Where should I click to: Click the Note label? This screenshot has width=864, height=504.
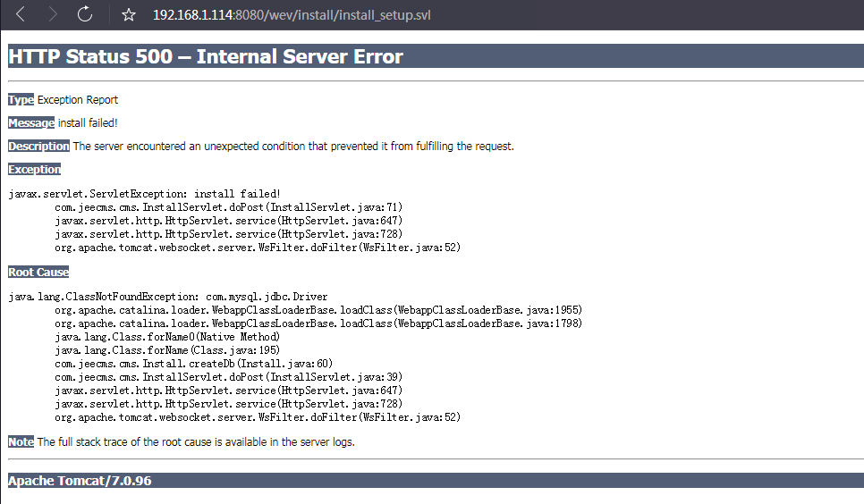point(21,441)
